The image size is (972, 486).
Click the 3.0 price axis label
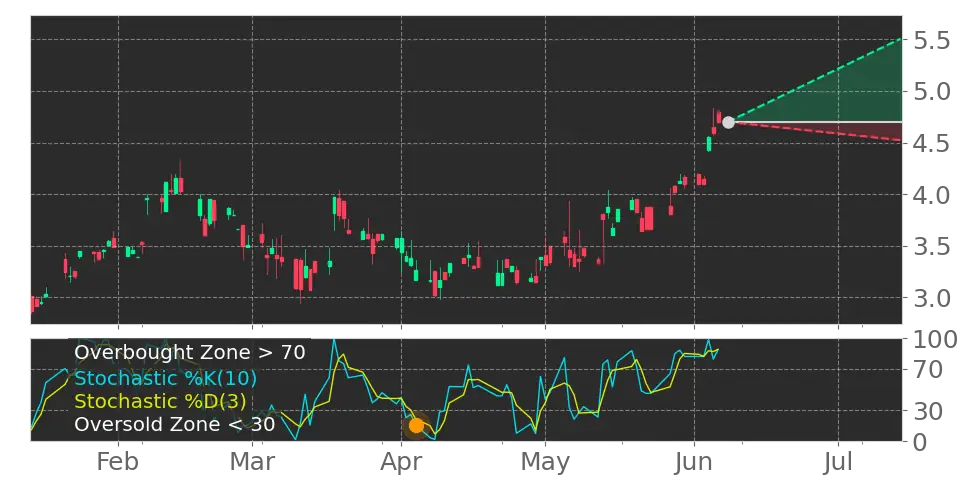[x=932, y=298]
